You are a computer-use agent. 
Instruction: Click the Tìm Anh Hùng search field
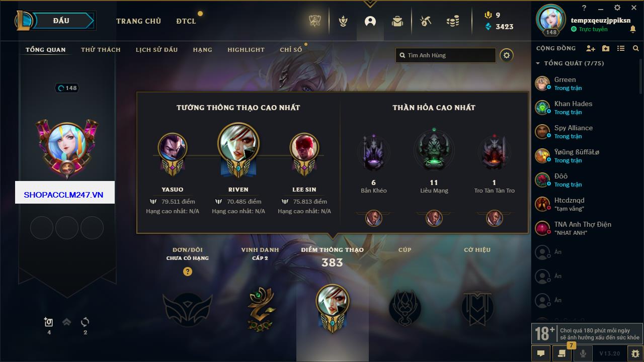tap(446, 55)
